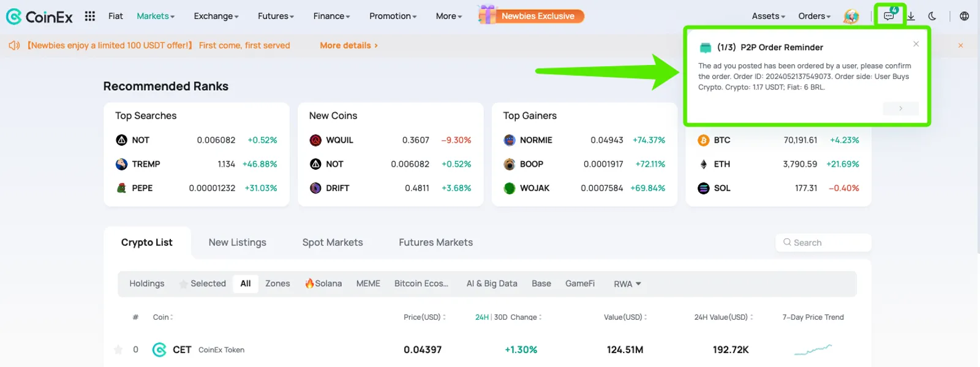
Task: Click the CoinEx logo
Action: (x=39, y=17)
